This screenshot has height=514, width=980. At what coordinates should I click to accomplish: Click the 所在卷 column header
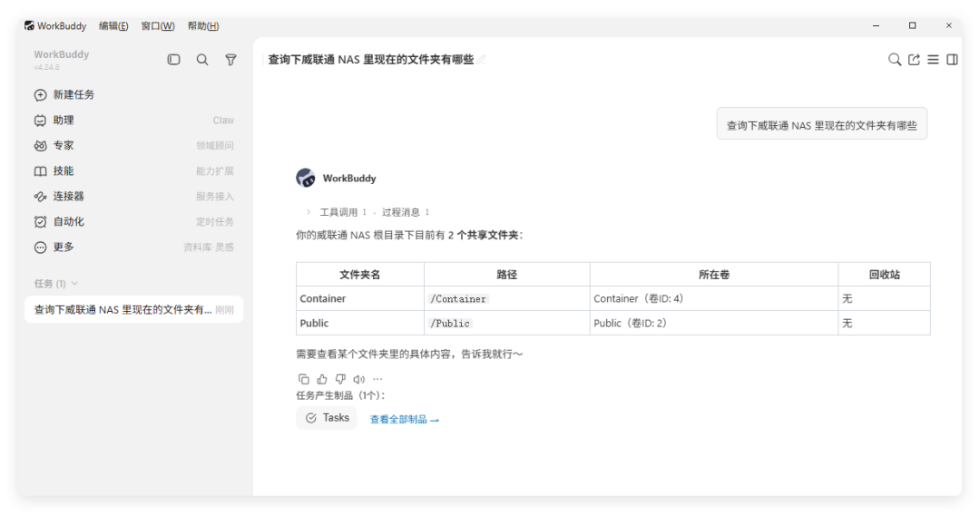pyautogui.click(x=714, y=275)
